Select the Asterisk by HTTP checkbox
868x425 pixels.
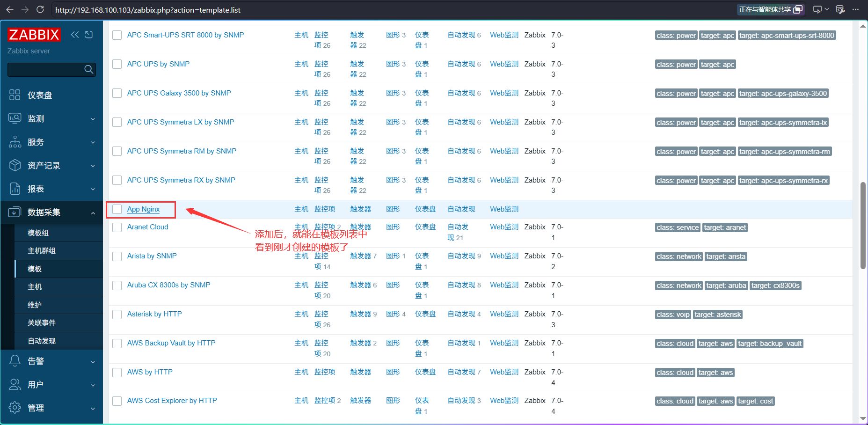(117, 314)
